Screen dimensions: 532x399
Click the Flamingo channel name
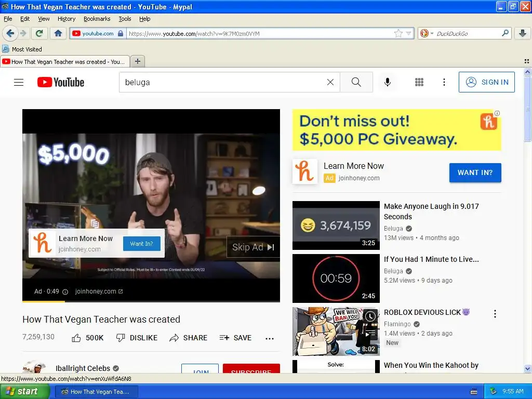click(x=397, y=324)
